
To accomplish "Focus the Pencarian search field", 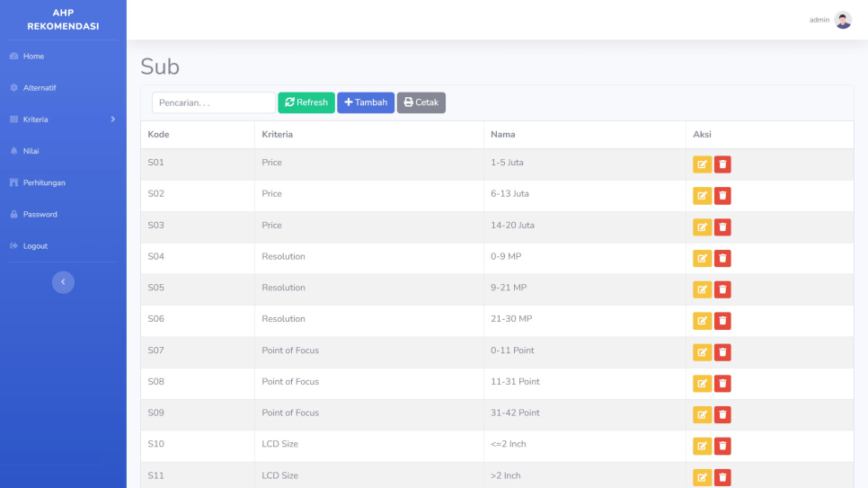I will (x=214, y=103).
